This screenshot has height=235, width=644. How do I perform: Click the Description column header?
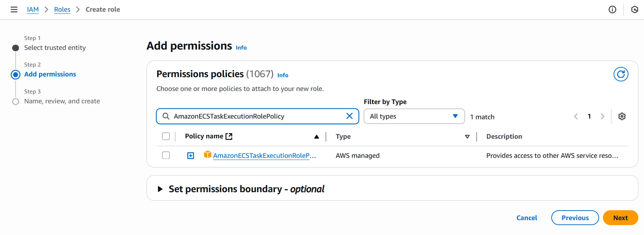click(x=504, y=137)
